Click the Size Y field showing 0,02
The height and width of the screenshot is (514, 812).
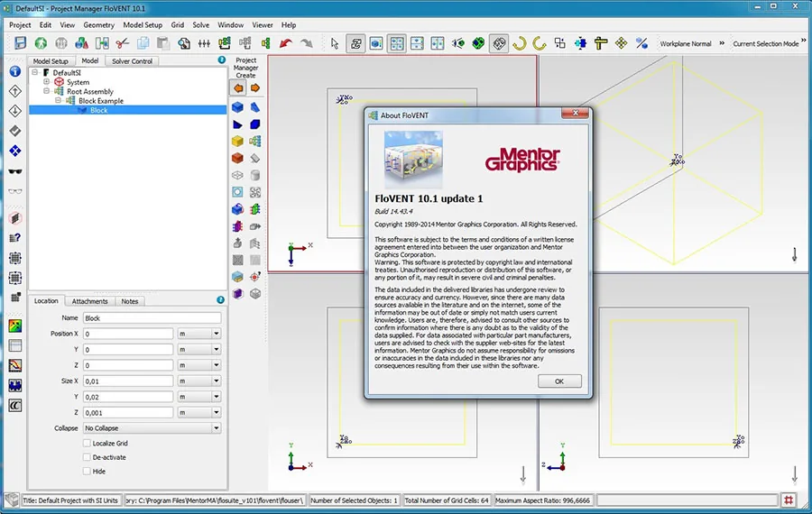[x=128, y=397]
